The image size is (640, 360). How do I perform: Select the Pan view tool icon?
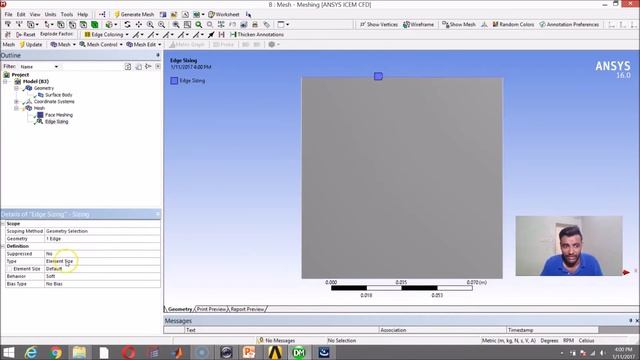click(139, 24)
